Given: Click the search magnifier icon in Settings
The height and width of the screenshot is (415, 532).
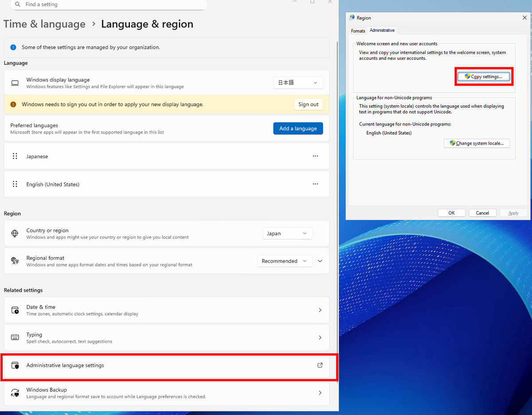Looking at the screenshot, I should tap(18, 4).
